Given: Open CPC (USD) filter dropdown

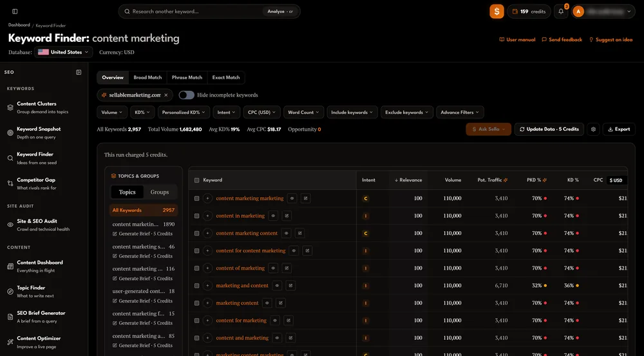Looking at the screenshot, I should click(261, 113).
